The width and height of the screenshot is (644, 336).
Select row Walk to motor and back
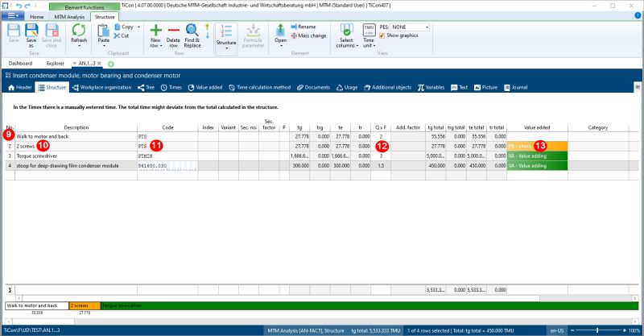pos(321,136)
